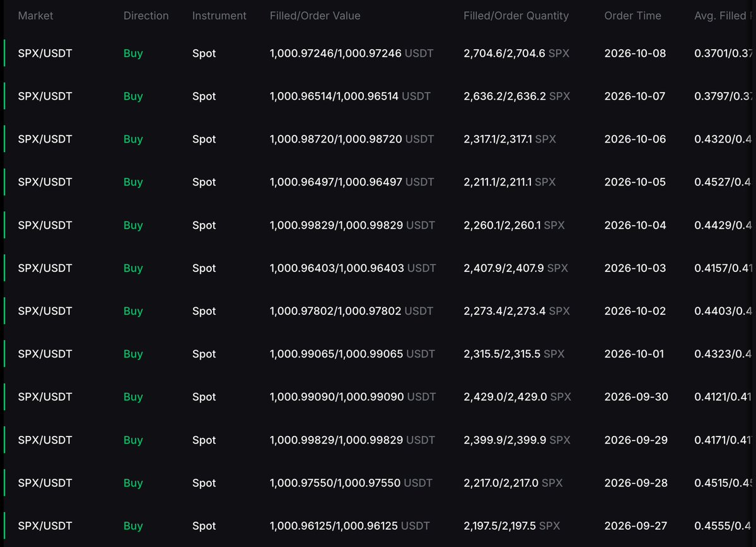Image resolution: width=756 pixels, height=547 pixels.
Task: Select SPX/USDT in the 2026-10-08 row
Action: [x=45, y=54]
